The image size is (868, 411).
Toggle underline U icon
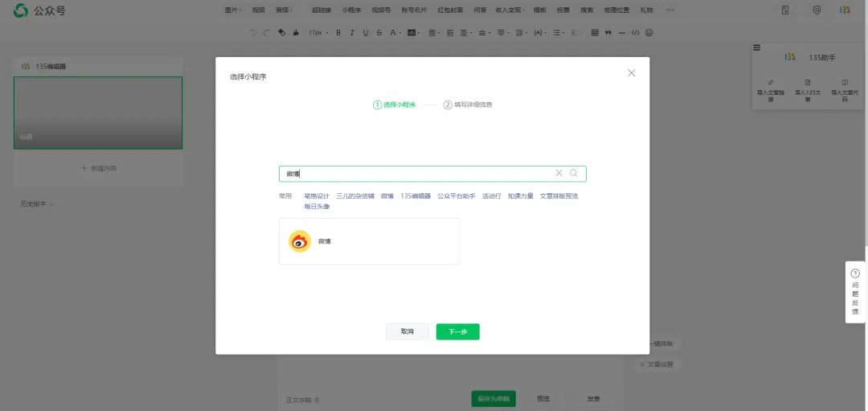click(x=366, y=33)
